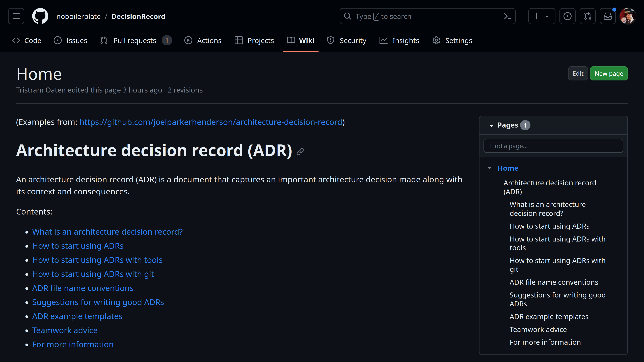
Task: Open the issues icon in header
Action: [x=567, y=16]
